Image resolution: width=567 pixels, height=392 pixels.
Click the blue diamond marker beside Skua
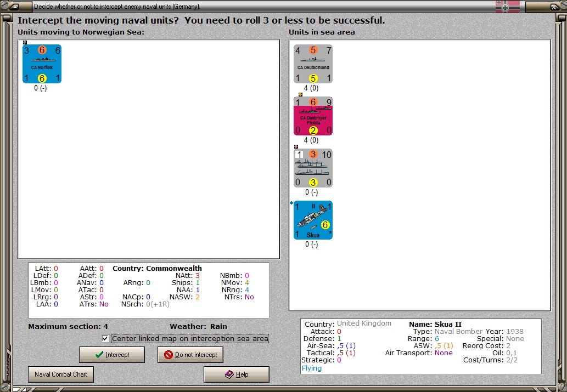[291, 203]
